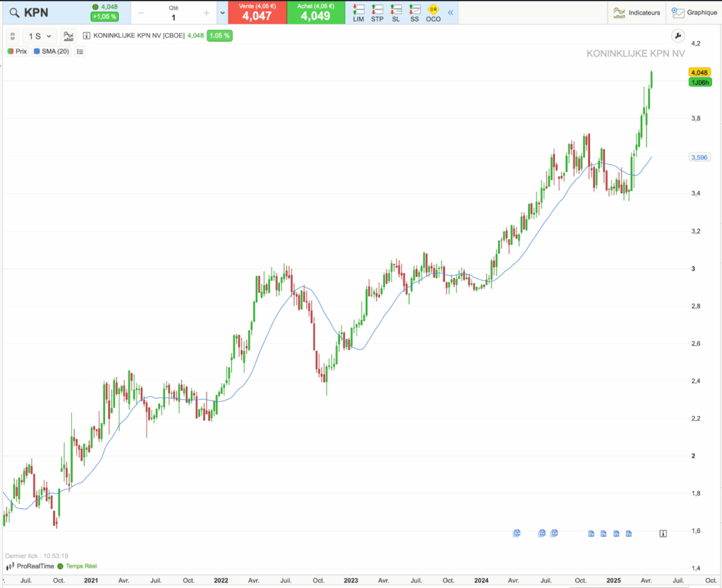The width and height of the screenshot is (722, 588).
Task: Click the KPN ticker name in header
Action: [x=36, y=13]
